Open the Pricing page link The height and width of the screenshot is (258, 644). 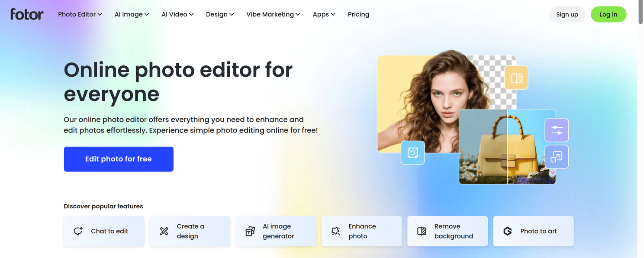coord(359,14)
